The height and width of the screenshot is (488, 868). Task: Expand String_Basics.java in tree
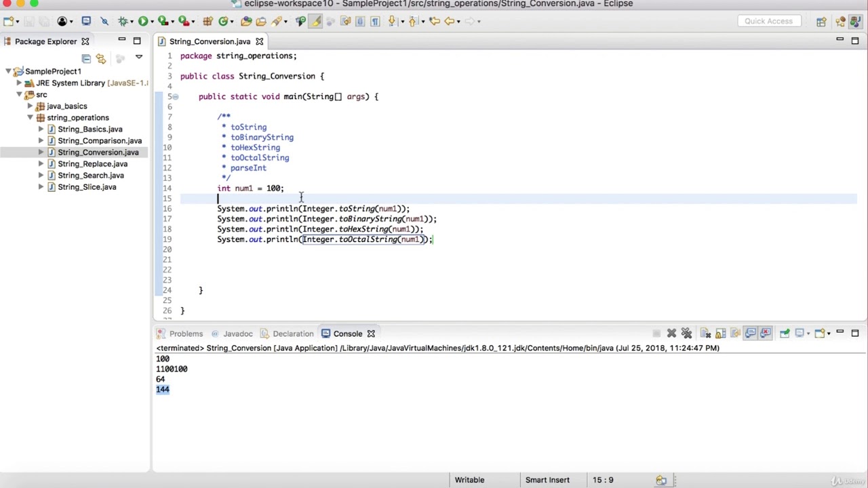[41, 129]
